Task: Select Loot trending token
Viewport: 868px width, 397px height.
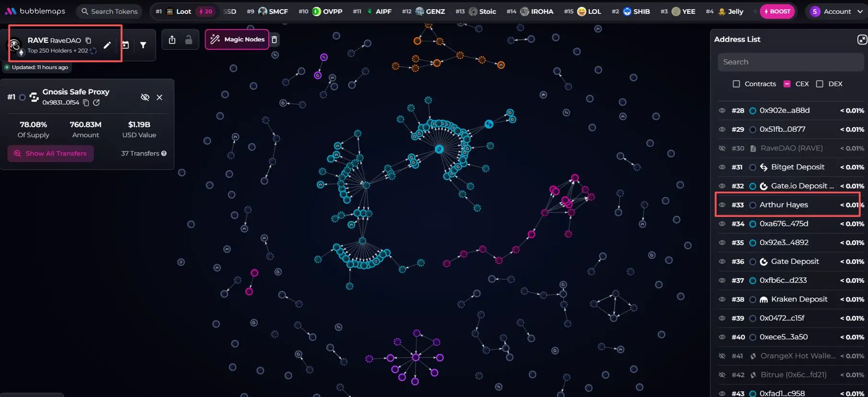Action: point(179,12)
